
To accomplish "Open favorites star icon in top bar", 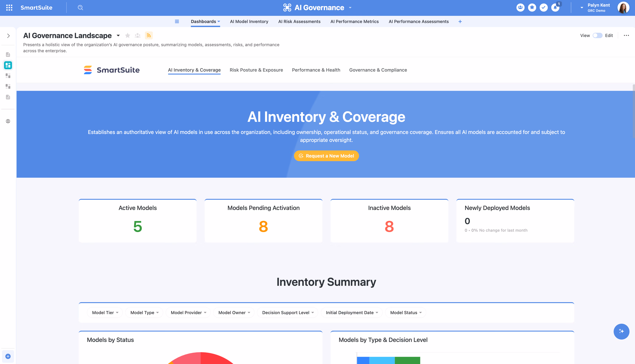I will coord(532,8).
